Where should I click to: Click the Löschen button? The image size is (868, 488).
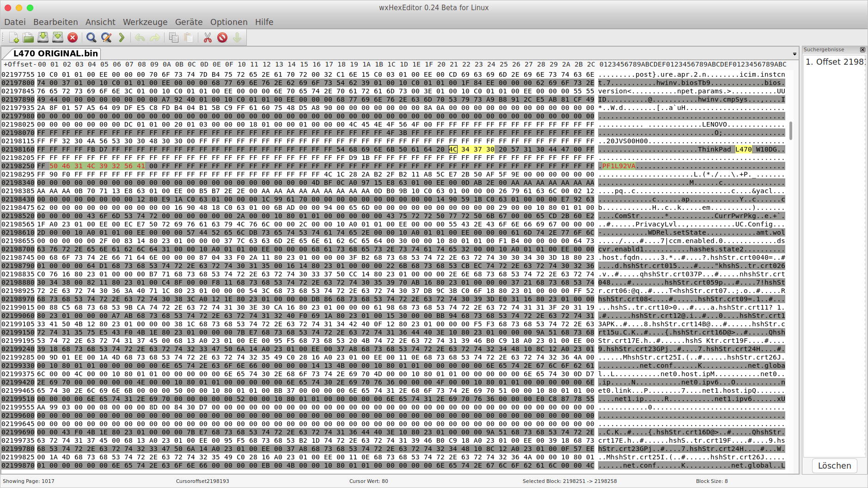[834, 465]
